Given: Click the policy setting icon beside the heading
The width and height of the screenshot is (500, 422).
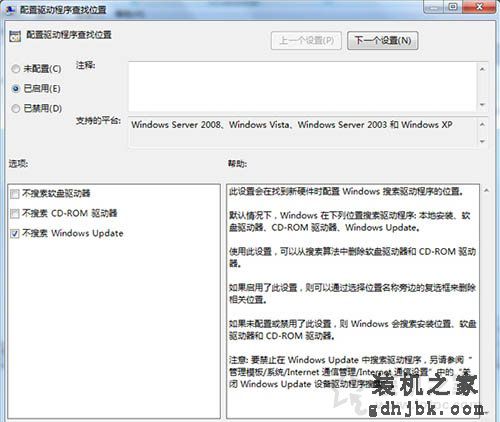Looking at the screenshot, I should (x=15, y=36).
